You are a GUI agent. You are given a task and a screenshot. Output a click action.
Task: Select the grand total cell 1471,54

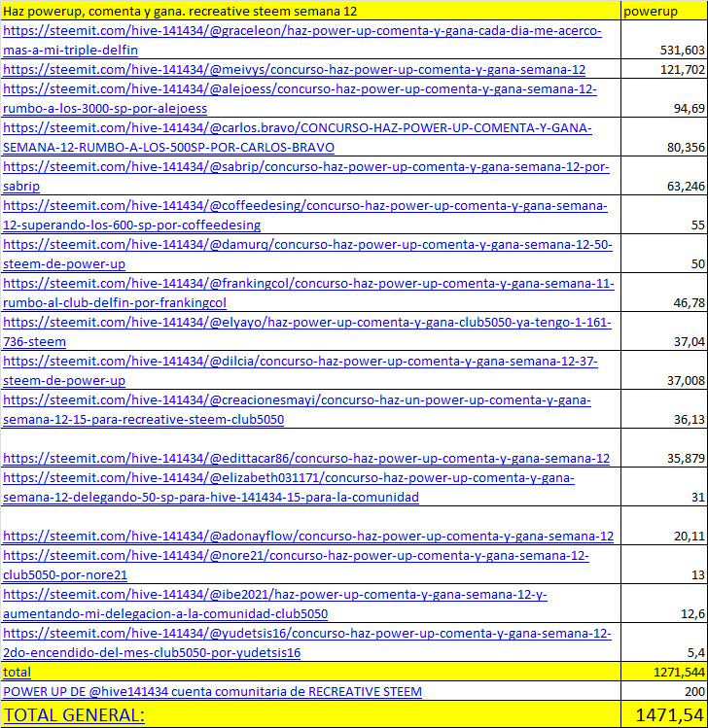(664, 714)
